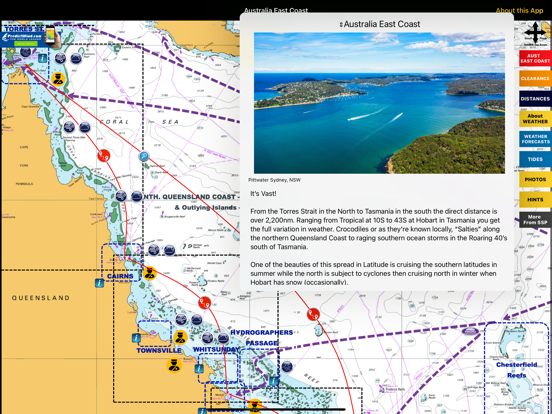Tap right navy boat icon of pair northeast of Cairns
Image resolution: width=552 pixels, height=414 pixels.
pos(169,250)
